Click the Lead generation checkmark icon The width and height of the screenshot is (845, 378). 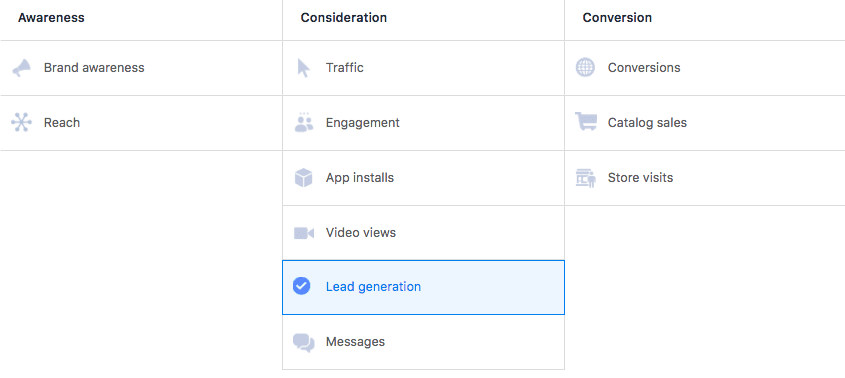pyautogui.click(x=301, y=286)
